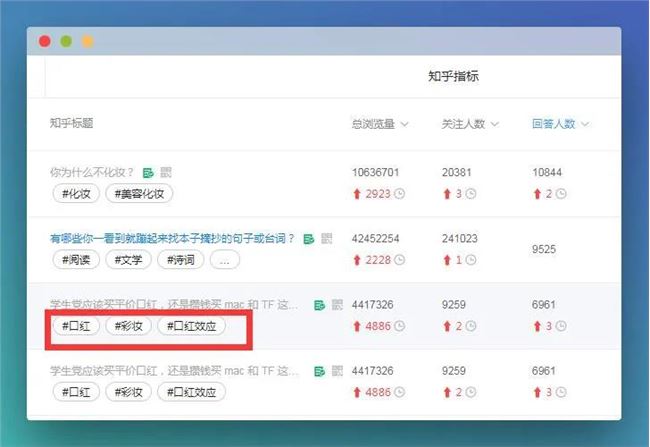This screenshot has width=650, height=447.
Task: Show the QR code icon beside 你为什么不化妆
Action: coord(166,172)
